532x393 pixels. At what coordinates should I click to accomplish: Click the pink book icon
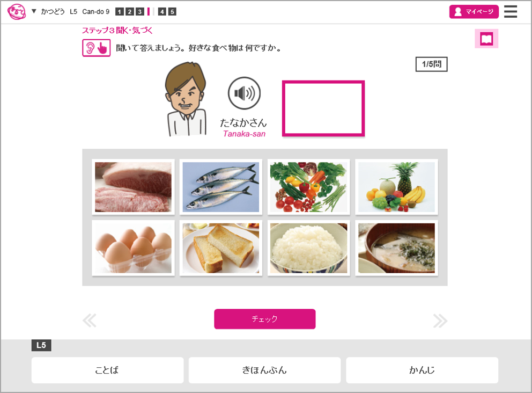click(x=486, y=38)
